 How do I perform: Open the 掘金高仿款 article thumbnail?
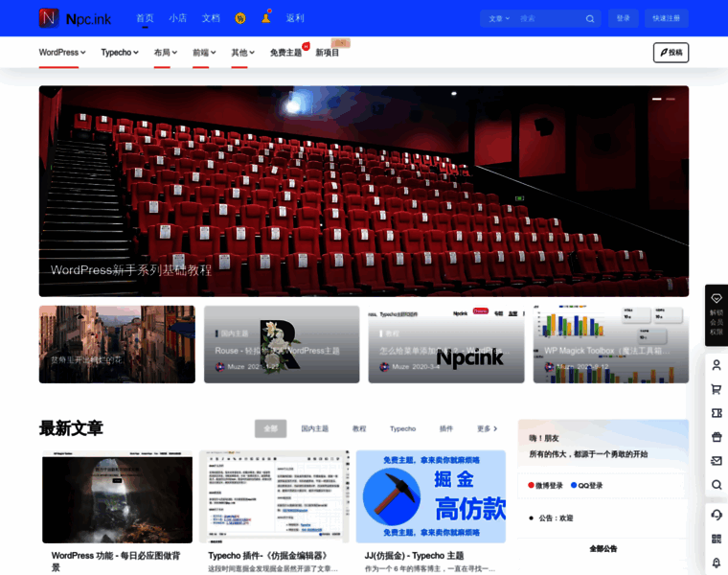[x=431, y=497]
